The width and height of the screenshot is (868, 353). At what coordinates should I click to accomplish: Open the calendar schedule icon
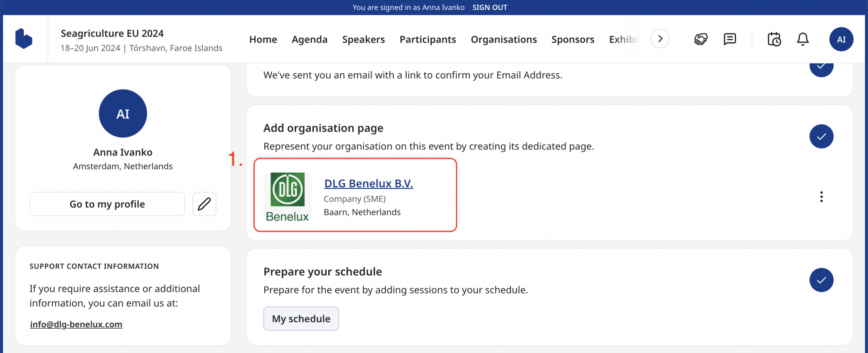(x=774, y=39)
